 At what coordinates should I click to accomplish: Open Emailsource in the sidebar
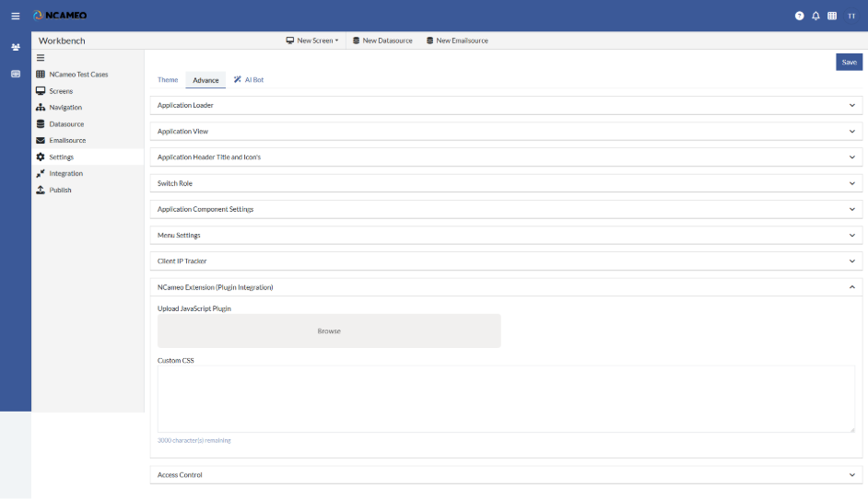67,141
